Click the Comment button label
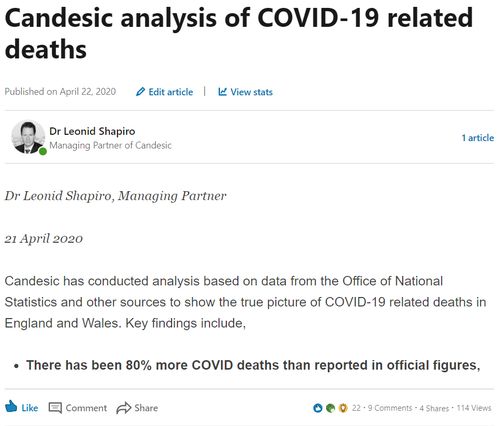 (86, 408)
